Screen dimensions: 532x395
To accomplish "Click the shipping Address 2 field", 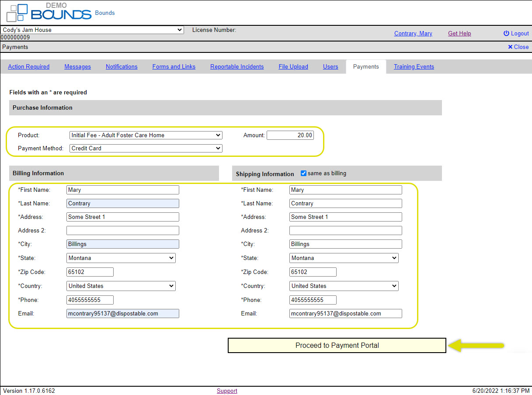I will tap(346, 230).
